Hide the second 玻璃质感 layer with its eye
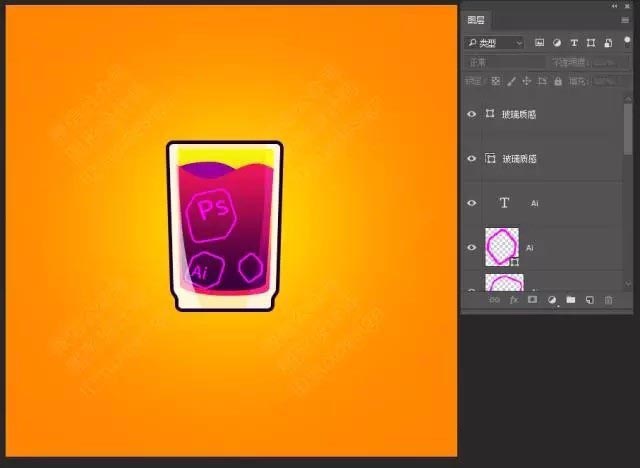640x468 pixels. (x=471, y=158)
